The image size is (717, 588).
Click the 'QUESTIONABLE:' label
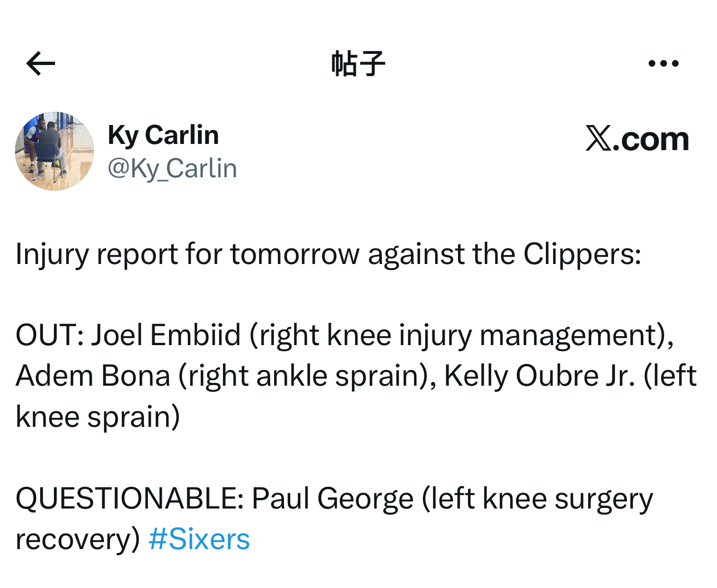point(130,499)
